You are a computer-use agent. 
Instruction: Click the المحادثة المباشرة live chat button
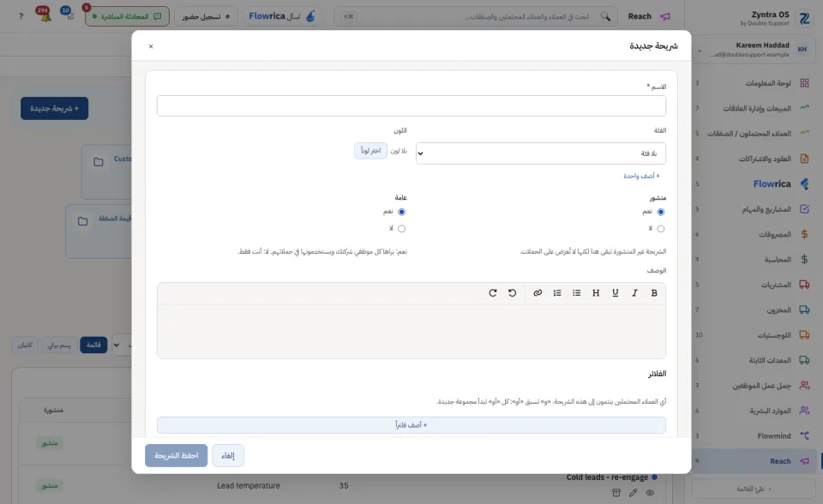point(127,16)
